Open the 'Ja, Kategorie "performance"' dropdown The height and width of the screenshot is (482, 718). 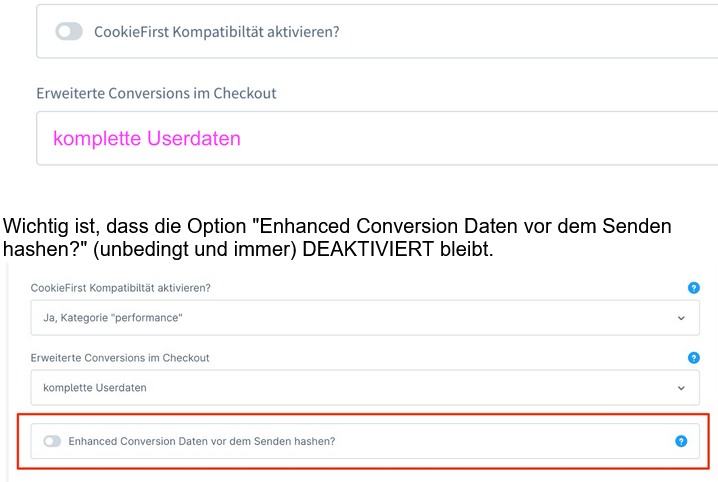point(360,318)
